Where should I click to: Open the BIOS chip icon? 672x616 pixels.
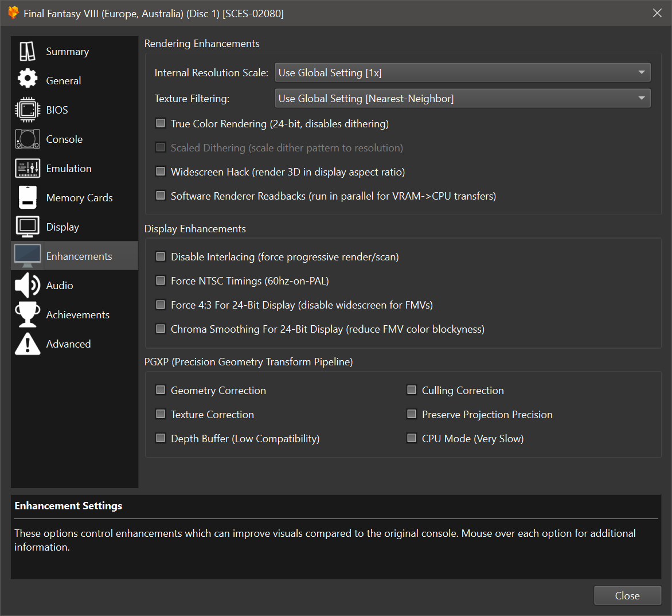click(x=28, y=110)
